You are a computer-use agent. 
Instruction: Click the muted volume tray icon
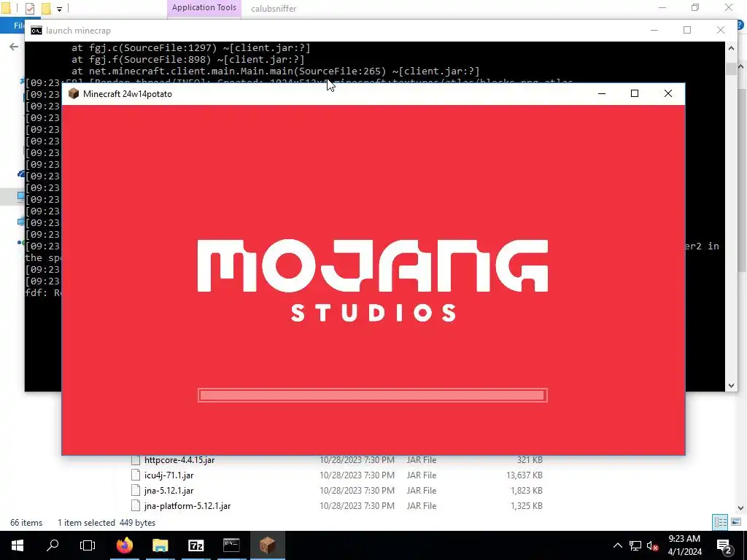(x=652, y=545)
